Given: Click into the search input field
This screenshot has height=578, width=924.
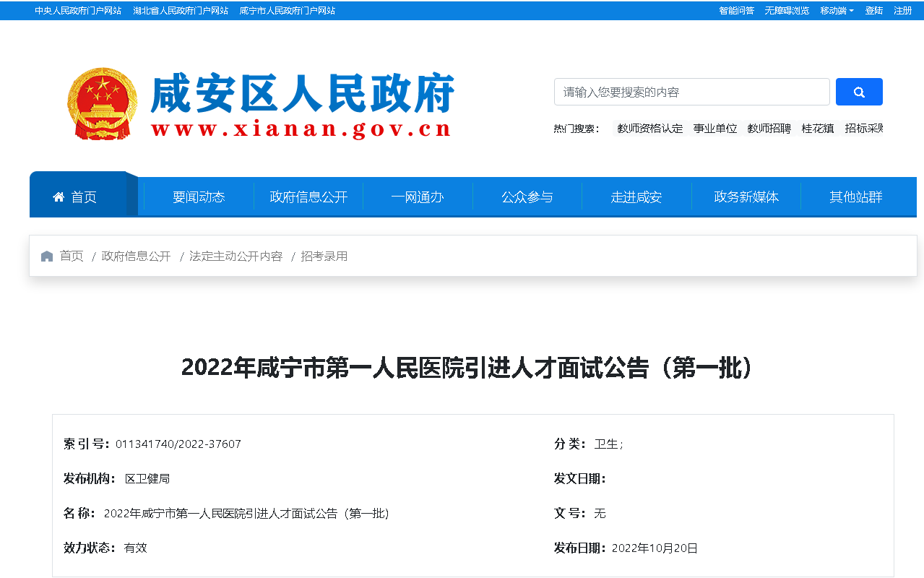Looking at the screenshot, I should click(x=692, y=92).
